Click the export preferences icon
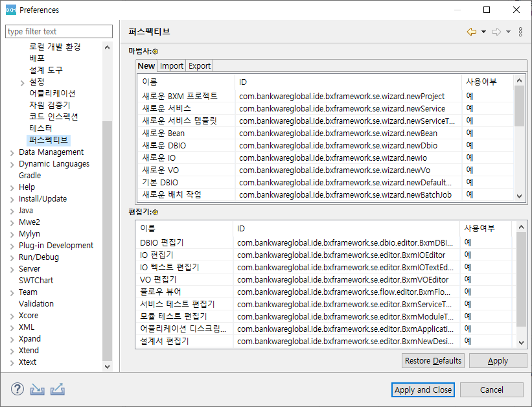The image size is (532, 407). click(57, 390)
